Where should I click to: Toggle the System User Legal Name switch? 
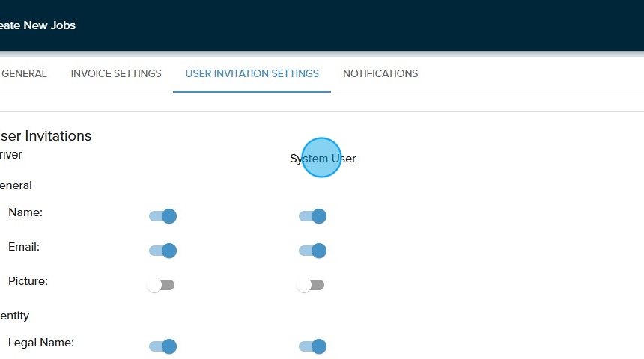(x=312, y=346)
